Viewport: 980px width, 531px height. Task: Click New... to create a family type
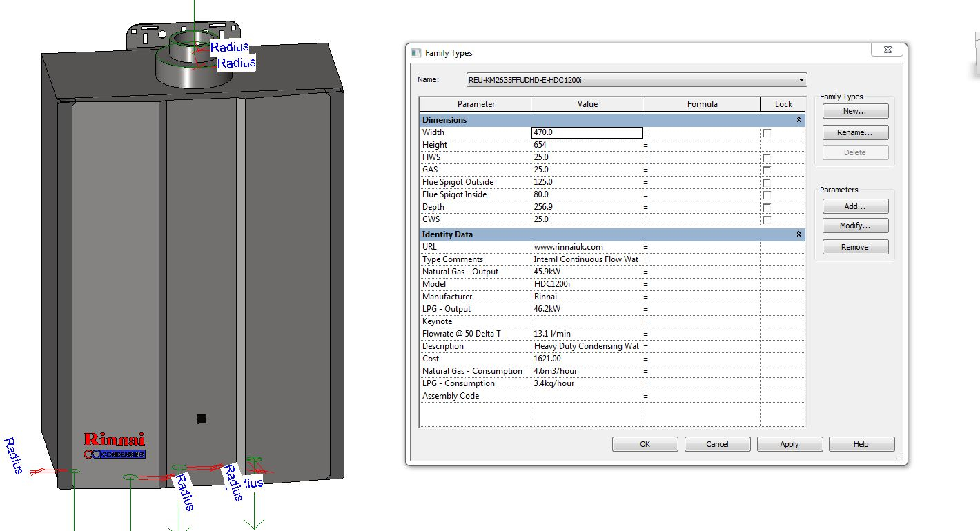click(854, 111)
